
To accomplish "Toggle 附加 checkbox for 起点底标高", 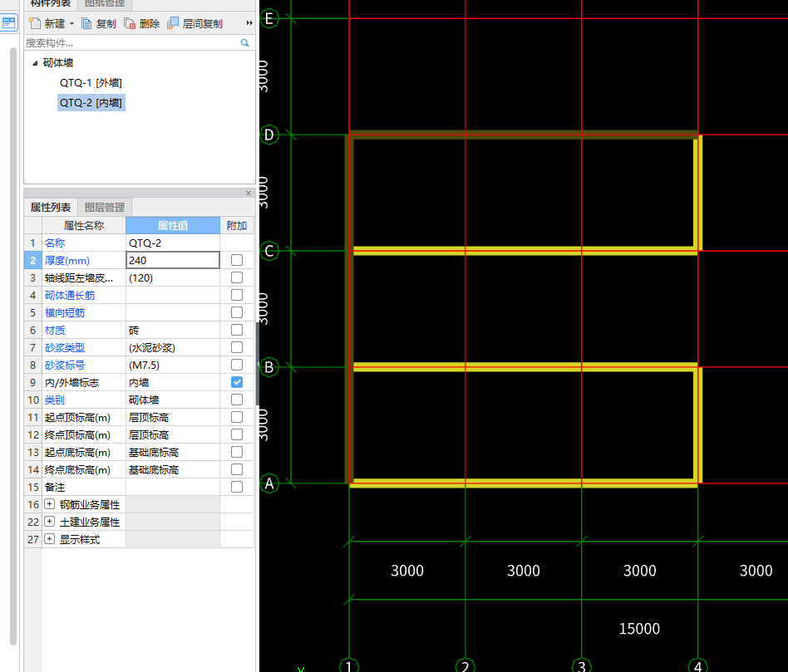I will coord(237,452).
